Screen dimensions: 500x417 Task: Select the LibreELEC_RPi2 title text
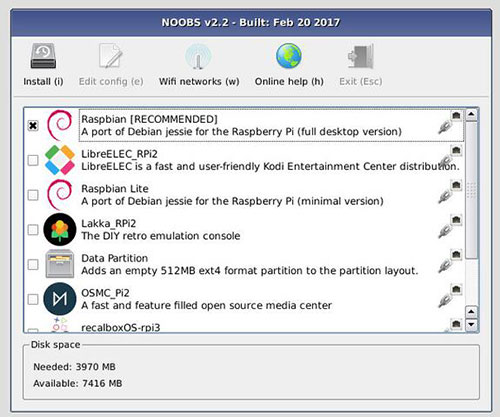[x=119, y=154]
